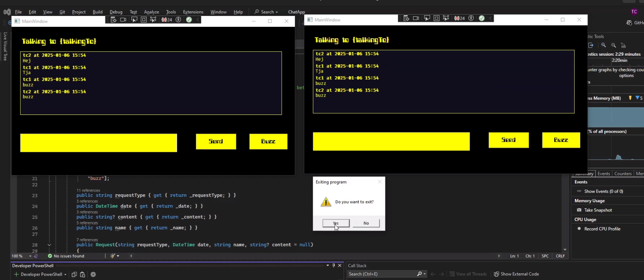Click the yellow message input in right chat window
This screenshot has width=644, height=280.
tap(391, 141)
